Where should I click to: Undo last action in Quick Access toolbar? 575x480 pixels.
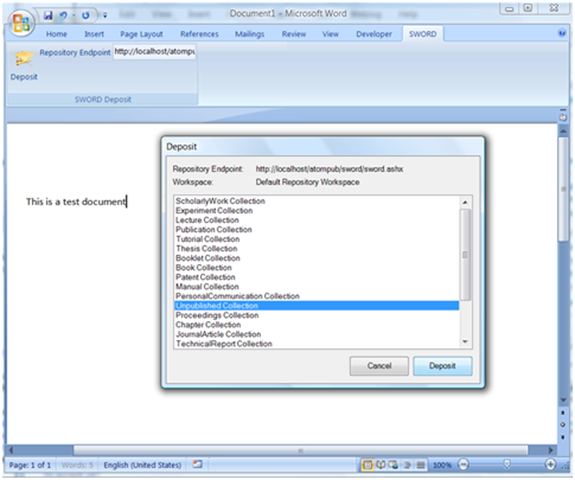pyautogui.click(x=64, y=15)
